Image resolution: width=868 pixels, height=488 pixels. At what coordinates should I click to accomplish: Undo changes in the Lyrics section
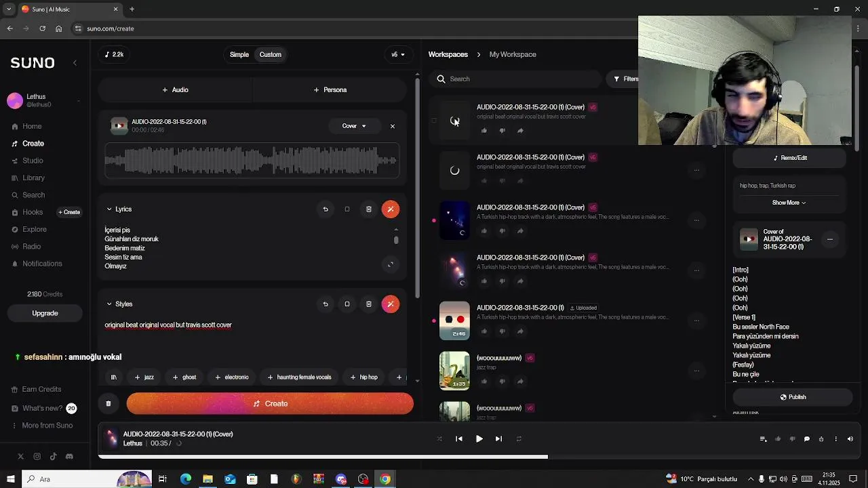click(x=325, y=209)
